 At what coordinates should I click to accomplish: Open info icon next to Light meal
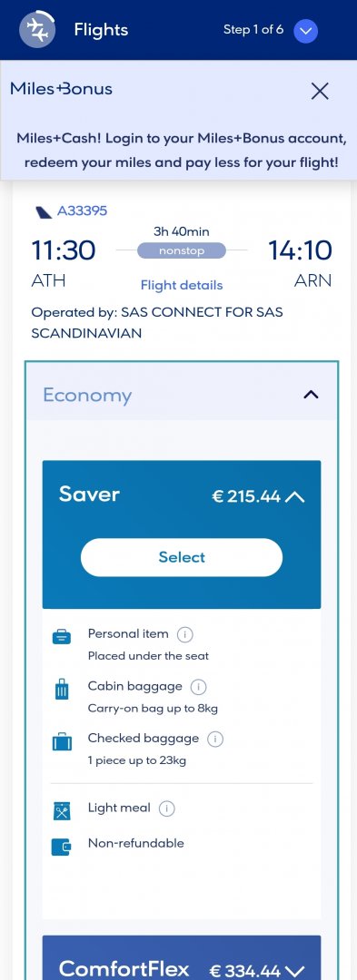166,808
